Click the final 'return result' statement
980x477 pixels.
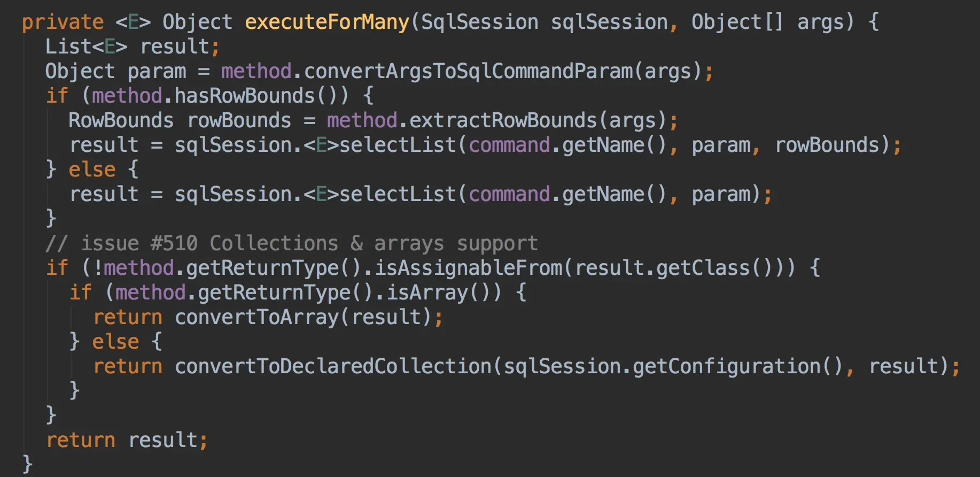pyautogui.click(x=126, y=440)
